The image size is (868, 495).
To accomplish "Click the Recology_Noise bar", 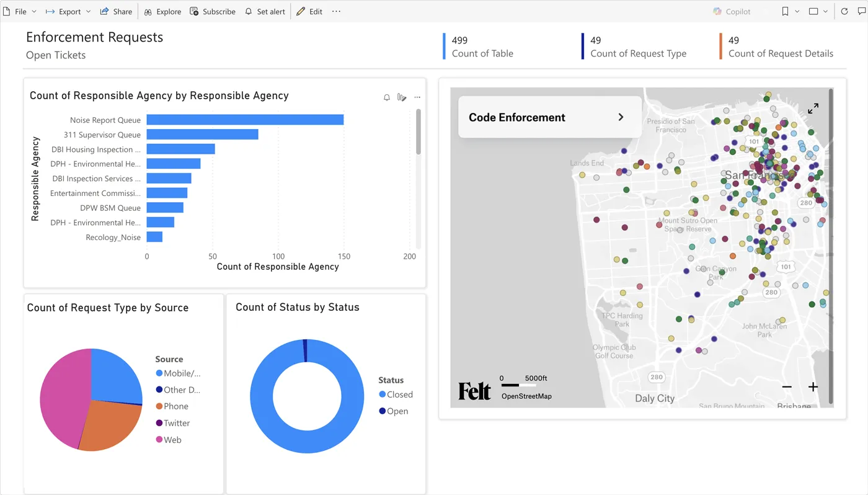I will coord(154,237).
